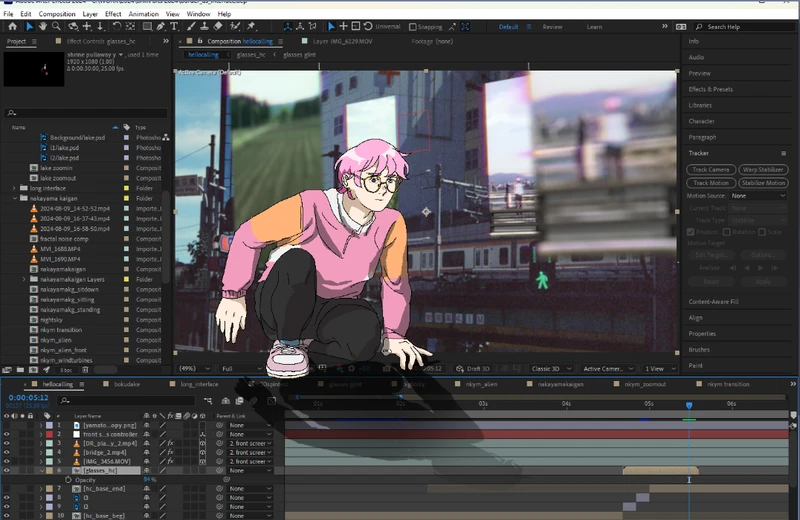The width and height of the screenshot is (800, 520).
Task: Switch to the nkym_alien timeline tab
Action: tap(480, 384)
